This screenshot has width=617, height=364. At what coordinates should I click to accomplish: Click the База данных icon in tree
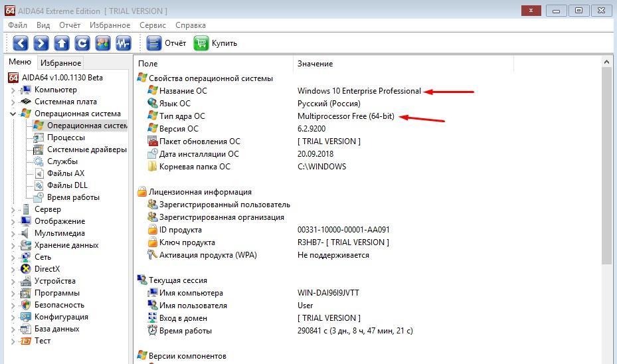(26, 329)
